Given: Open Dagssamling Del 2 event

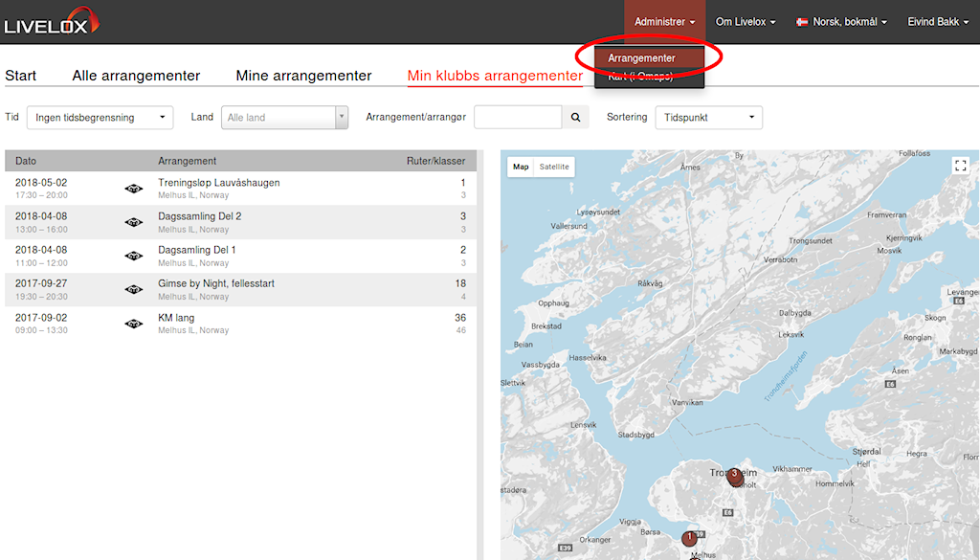Looking at the screenshot, I should [x=199, y=216].
